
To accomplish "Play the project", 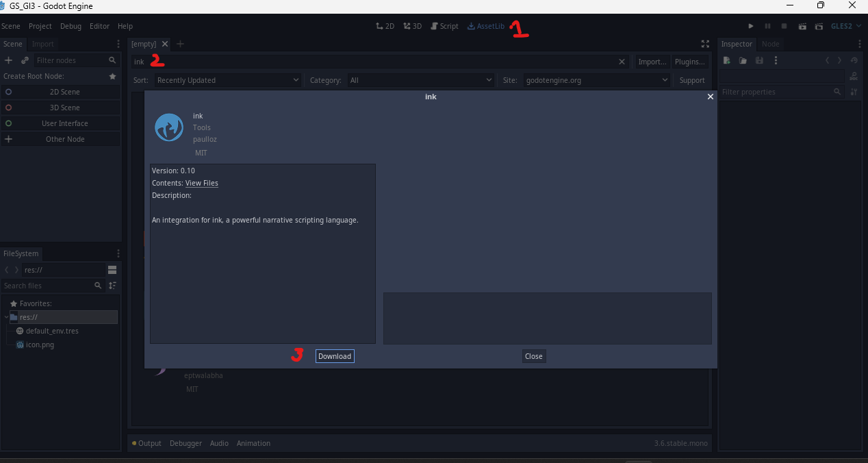I will (x=751, y=26).
